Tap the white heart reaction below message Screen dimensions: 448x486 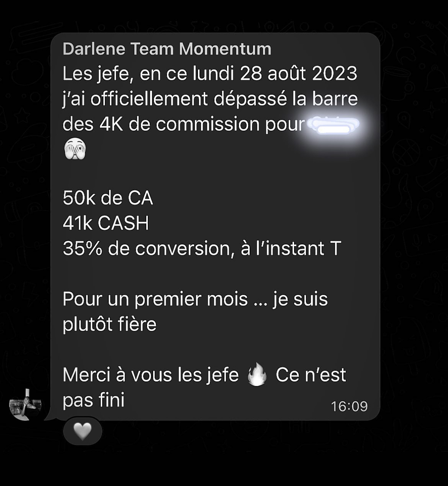coord(82,431)
